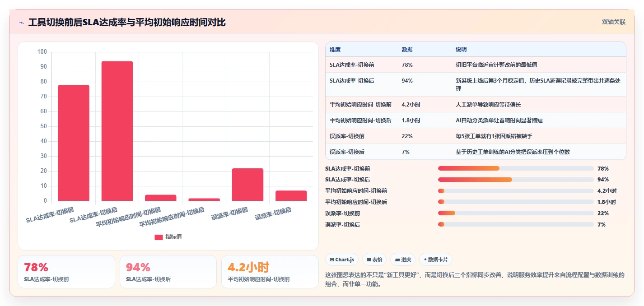This screenshot has width=644, height=306.
Task: Select the 表格 tag chip
Action: (x=374, y=260)
